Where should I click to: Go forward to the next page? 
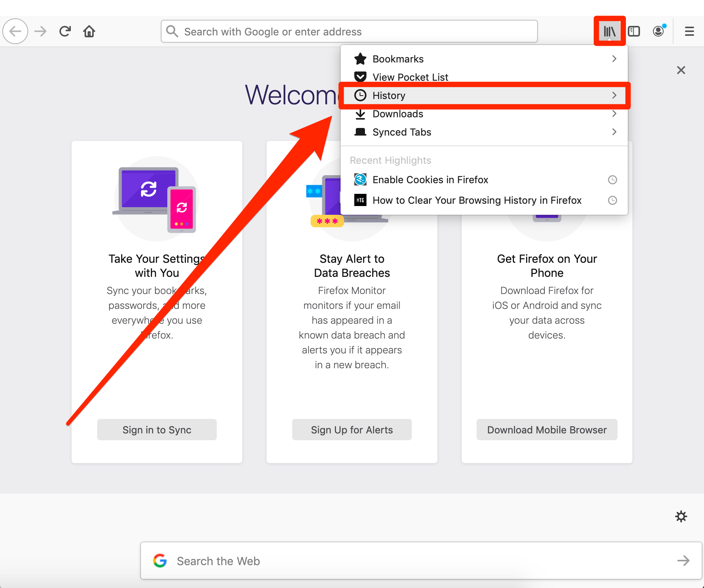pos(40,31)
